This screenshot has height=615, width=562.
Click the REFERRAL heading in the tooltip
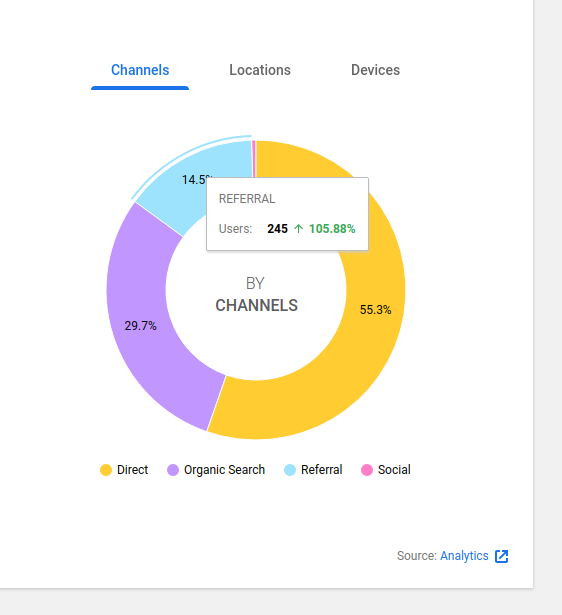point(247,199)
